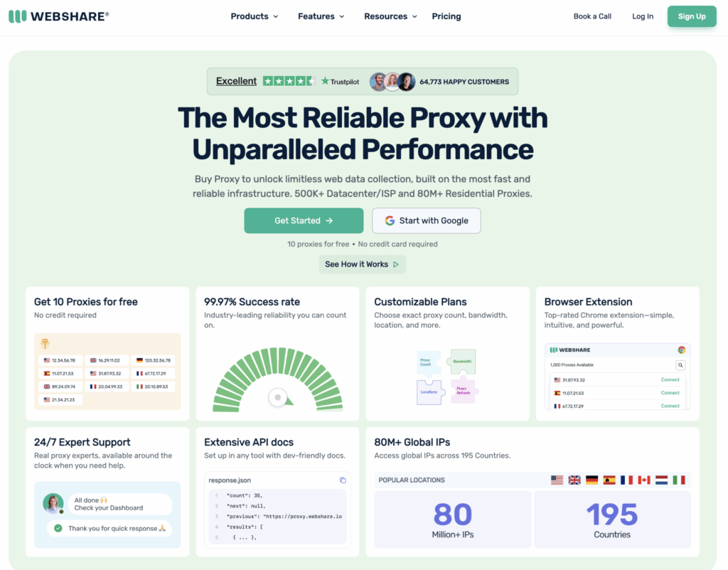Click the copy icon on the response.json card
This screenshot has height=570, width=728.
343,480
